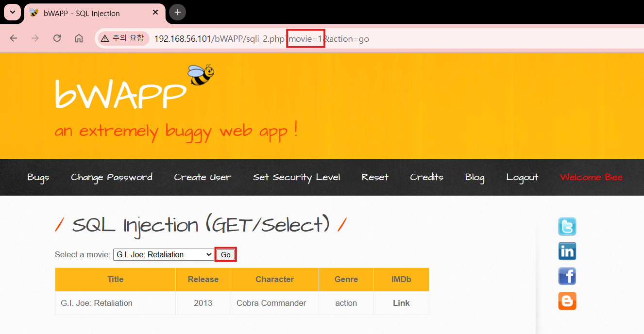
Task: Log out using the Logout link
Action: (522, 177)
